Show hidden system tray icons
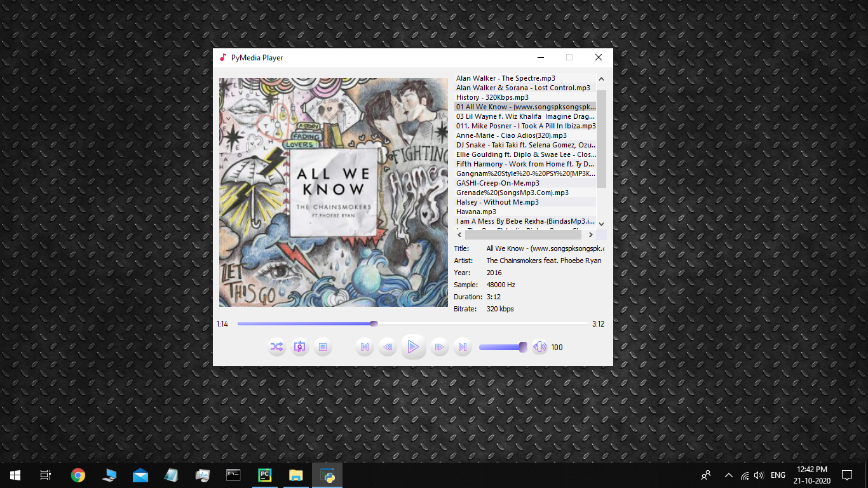Screen dimensions: 868x488 (729, 475)
